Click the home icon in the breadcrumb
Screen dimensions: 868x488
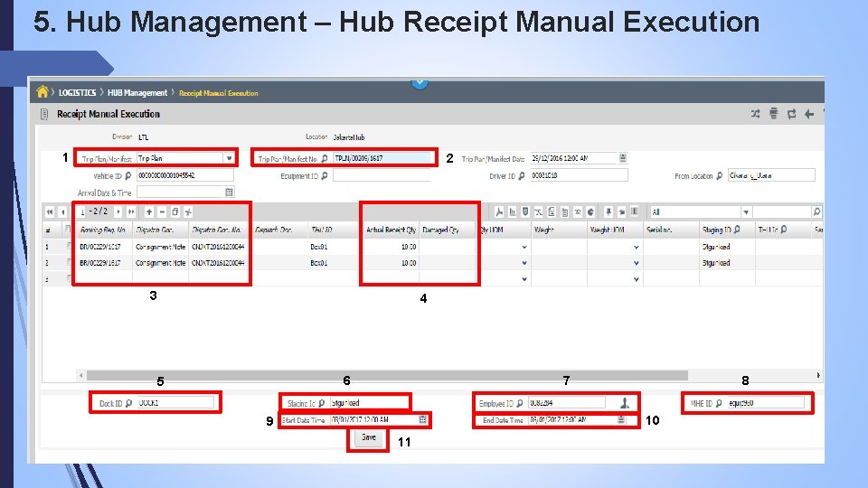click(x=42, y=92)
